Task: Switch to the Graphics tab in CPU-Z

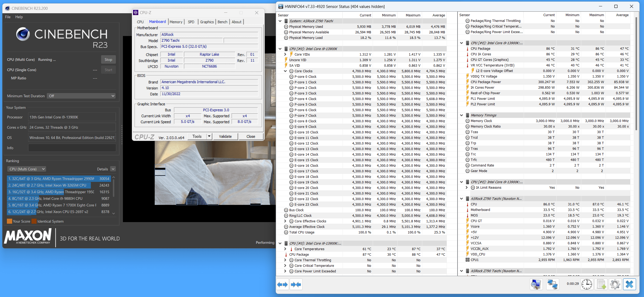Action: coord(207,22)
